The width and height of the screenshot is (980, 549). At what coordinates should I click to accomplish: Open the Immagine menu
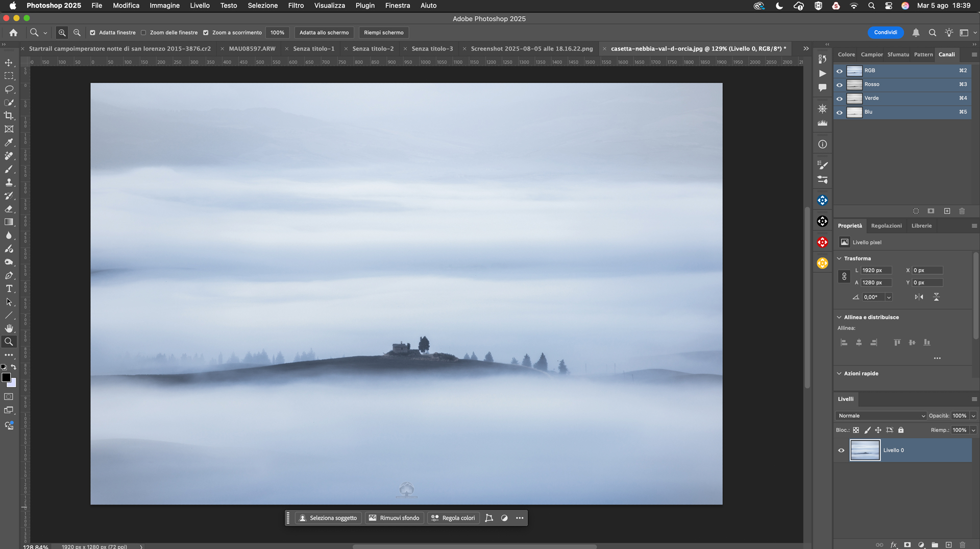point(164,6)
